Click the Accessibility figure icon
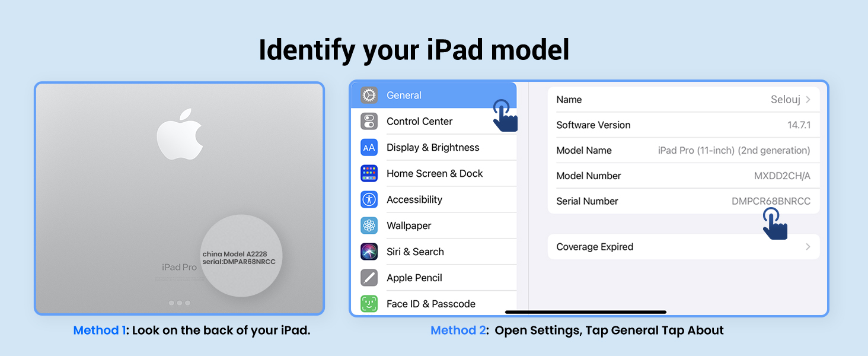Screen dimensions: 868x356 tap(369, 199)
